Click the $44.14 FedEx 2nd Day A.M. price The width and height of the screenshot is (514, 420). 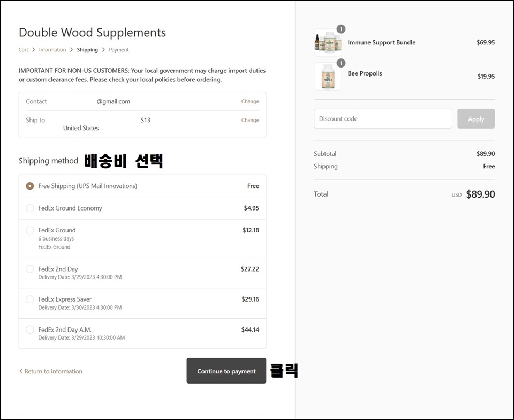coord(250,329)
